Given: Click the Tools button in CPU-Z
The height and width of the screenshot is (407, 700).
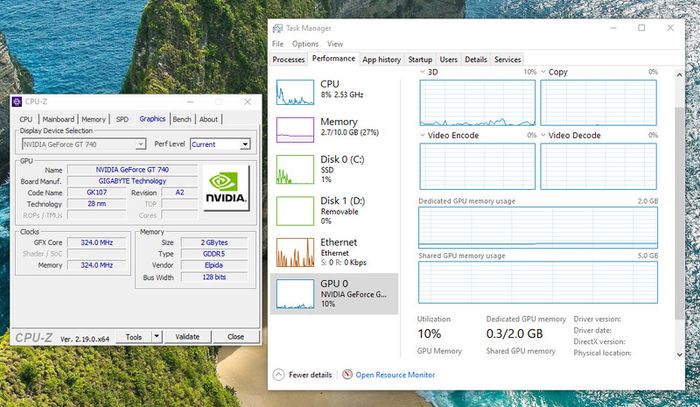Looking at the screenshot, I should pos(133,336).
